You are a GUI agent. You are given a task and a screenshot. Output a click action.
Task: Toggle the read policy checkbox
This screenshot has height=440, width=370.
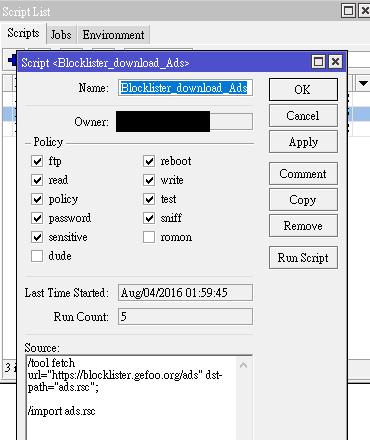[x=37, y=180]
